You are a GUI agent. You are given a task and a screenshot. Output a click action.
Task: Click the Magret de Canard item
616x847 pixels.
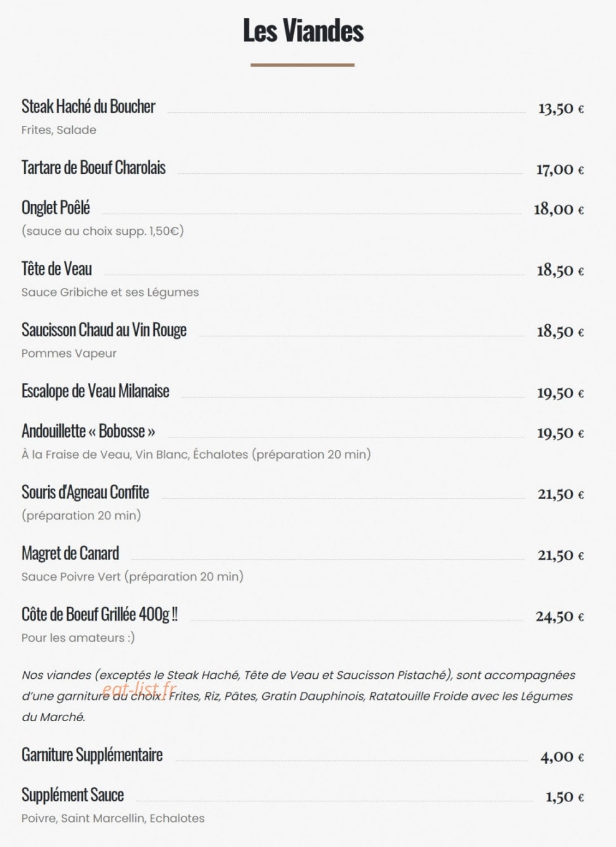click(70, 553)
